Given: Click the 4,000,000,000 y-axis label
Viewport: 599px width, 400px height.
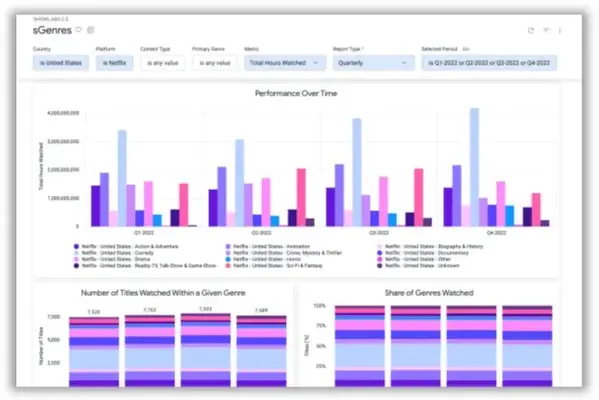Looking at the screenshot, I should pyautogui.click(x=63, y=113).
